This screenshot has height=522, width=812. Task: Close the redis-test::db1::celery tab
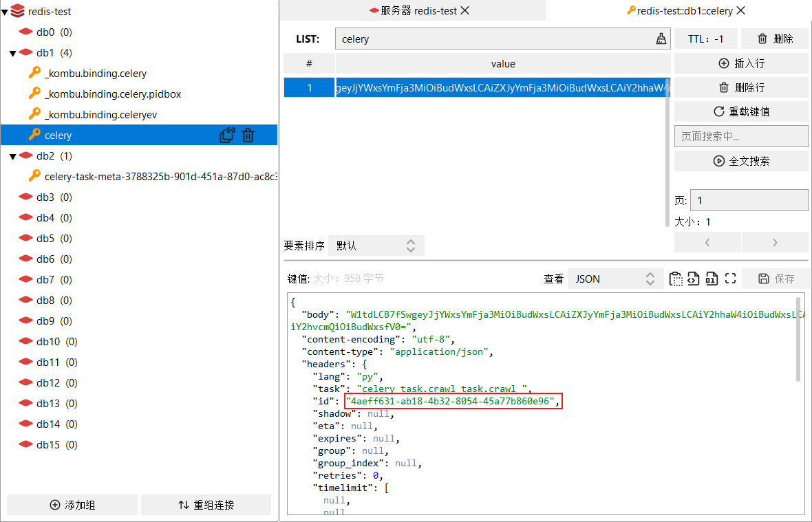click(740, 10)
